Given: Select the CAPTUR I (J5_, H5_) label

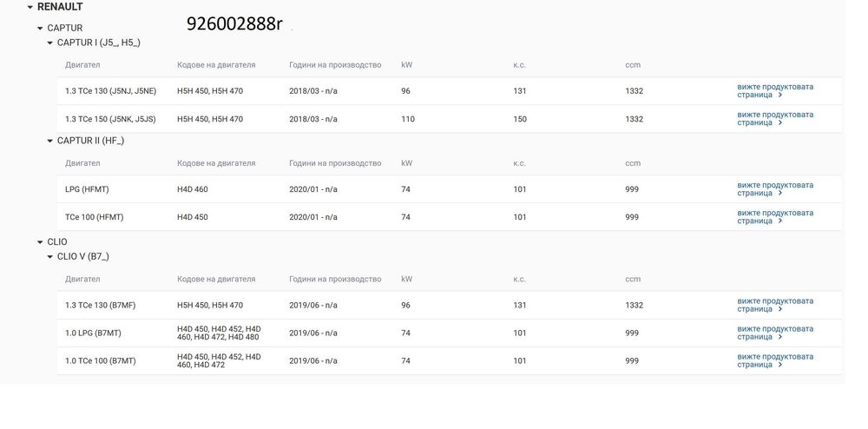Looking at the screenshot, I should [x=99, y=43].
